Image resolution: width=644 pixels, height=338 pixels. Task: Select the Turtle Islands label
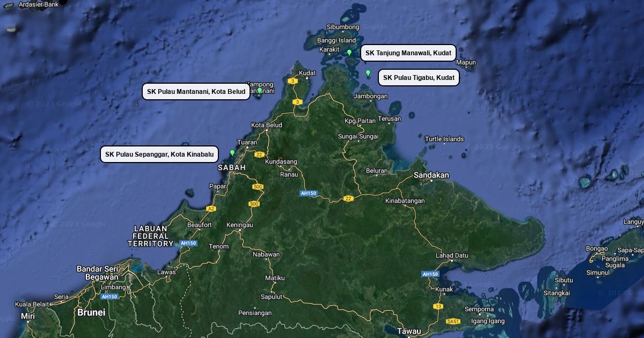click(445, 138)
